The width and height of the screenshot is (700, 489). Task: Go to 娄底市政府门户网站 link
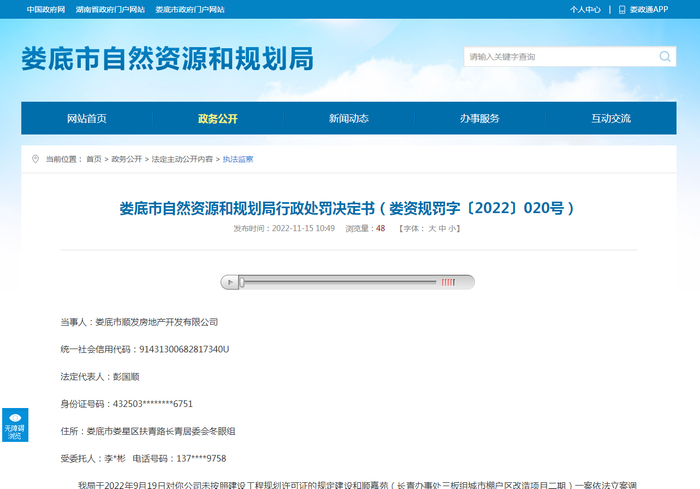click(190, 9)
